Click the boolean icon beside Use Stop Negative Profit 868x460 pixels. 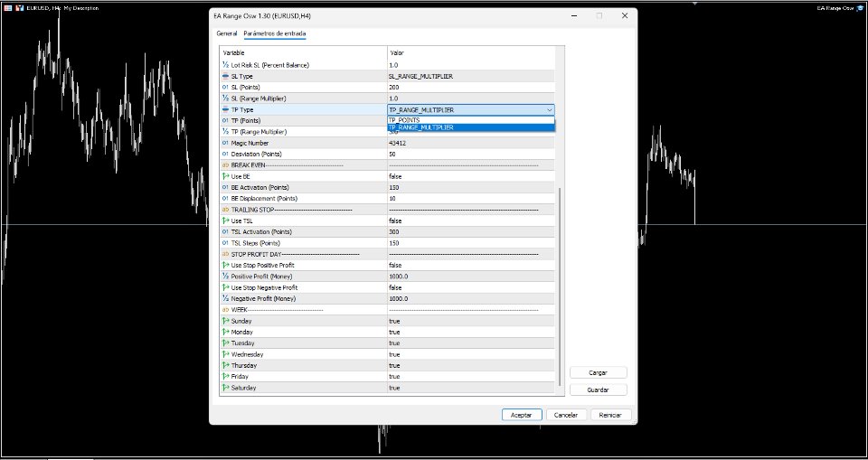tap(225, 288)
